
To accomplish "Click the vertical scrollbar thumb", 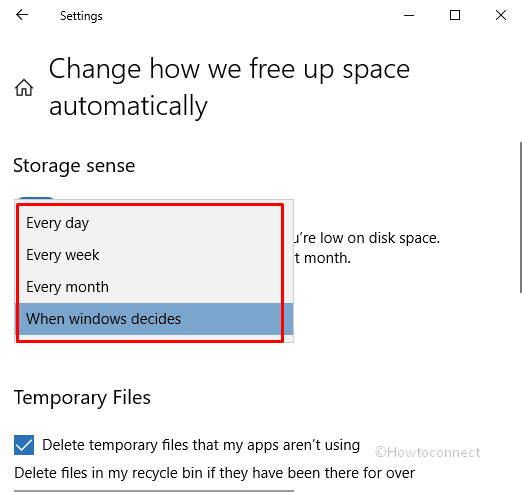I will pyautogui.click(x=520, y=217).
